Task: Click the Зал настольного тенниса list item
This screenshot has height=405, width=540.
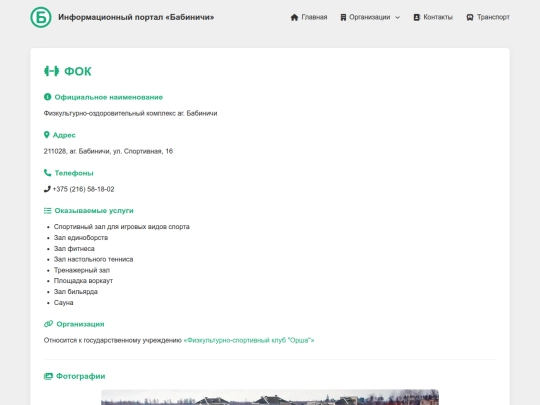Action: (93, 259)
